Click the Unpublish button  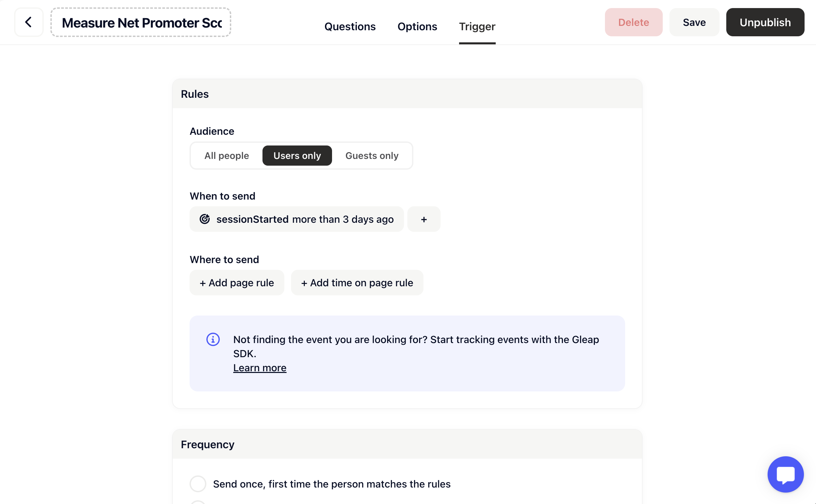pos(765,22)
